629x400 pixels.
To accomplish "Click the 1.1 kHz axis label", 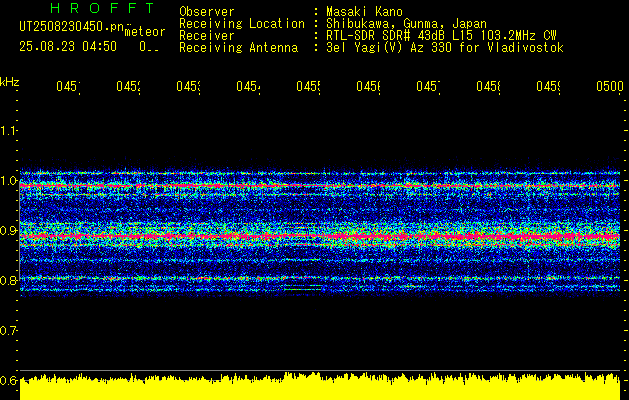I will click(x=8, y=130).
